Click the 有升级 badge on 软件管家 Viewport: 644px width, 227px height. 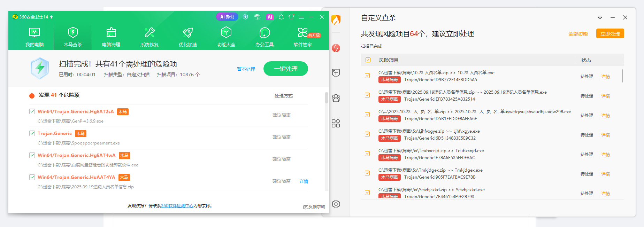click(x=314, y=35)
